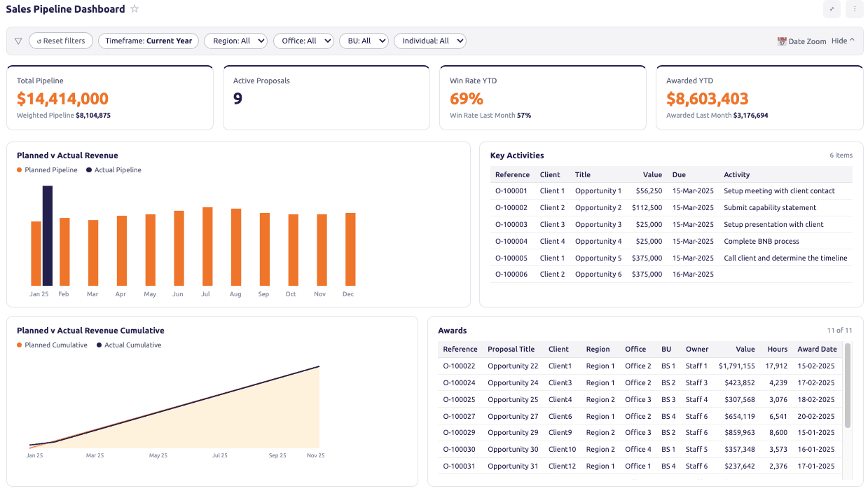The height and width of the screenshot is (491, 868).
Task: Open the Timeframe: Current Year filter
Action: [149, 41]
